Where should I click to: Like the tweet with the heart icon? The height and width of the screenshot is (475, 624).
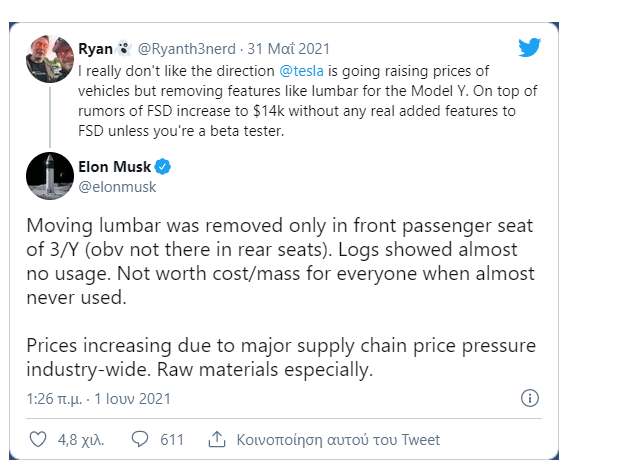point(38,439)
